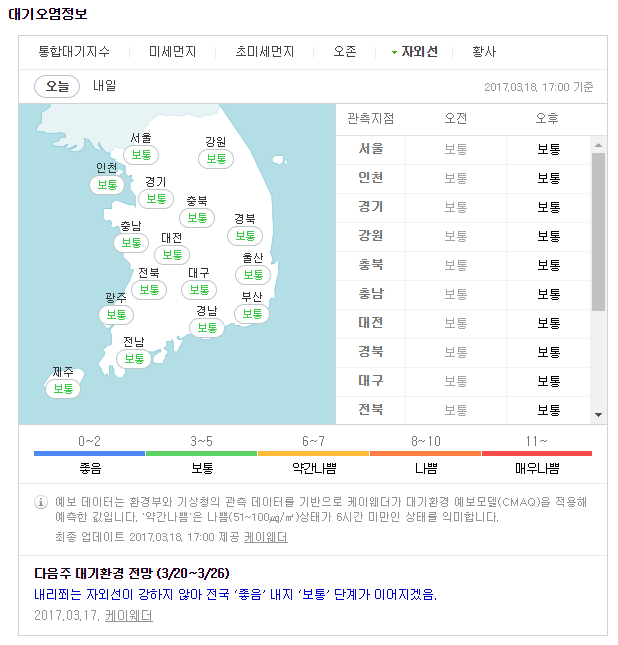
Task: Select the 경북 row name in table
Action: click(x=371, y=352)
